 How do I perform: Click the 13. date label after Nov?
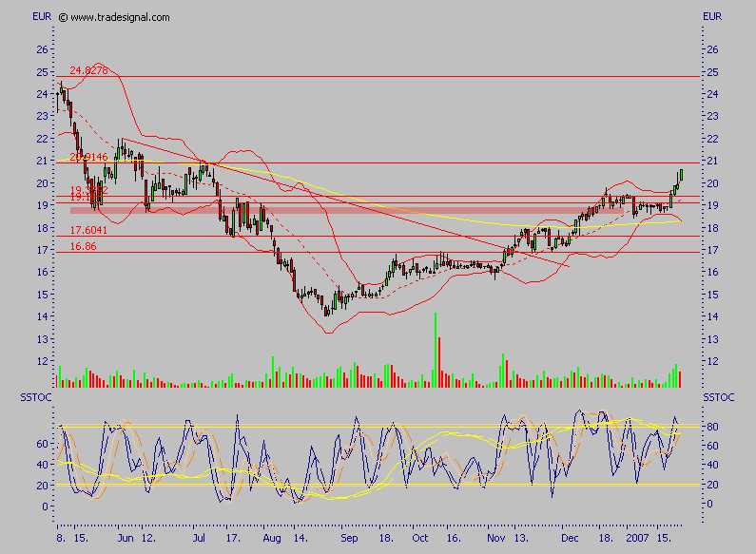521,538
